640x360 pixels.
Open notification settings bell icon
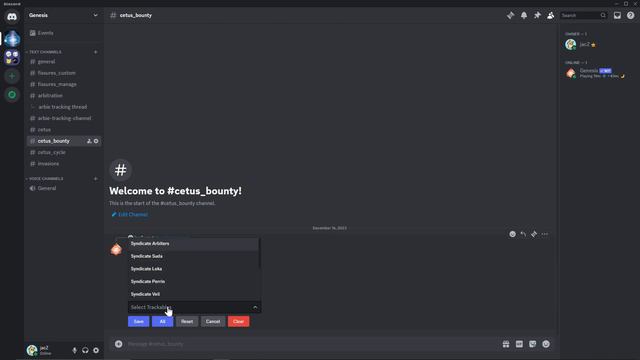524,15
